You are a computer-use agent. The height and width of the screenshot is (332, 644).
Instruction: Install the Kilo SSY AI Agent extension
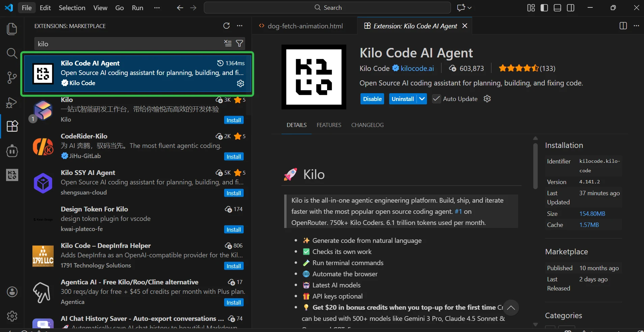[234, 193]
